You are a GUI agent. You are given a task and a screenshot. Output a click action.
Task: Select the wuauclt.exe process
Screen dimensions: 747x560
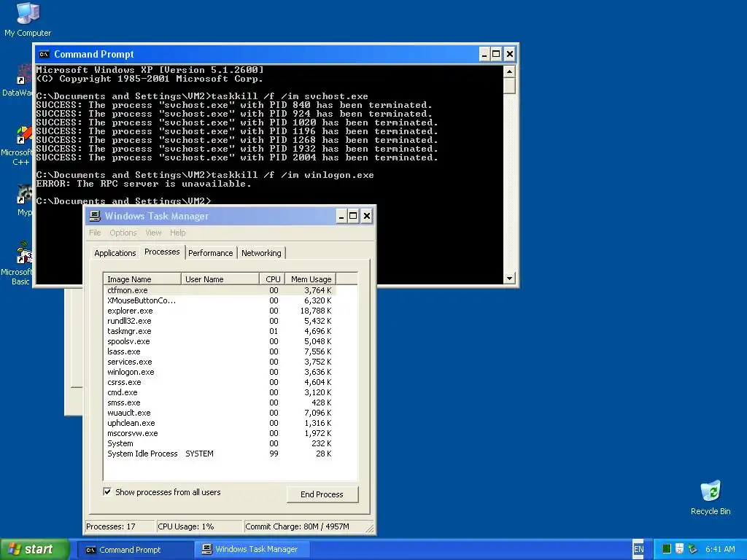coord(220,413)
